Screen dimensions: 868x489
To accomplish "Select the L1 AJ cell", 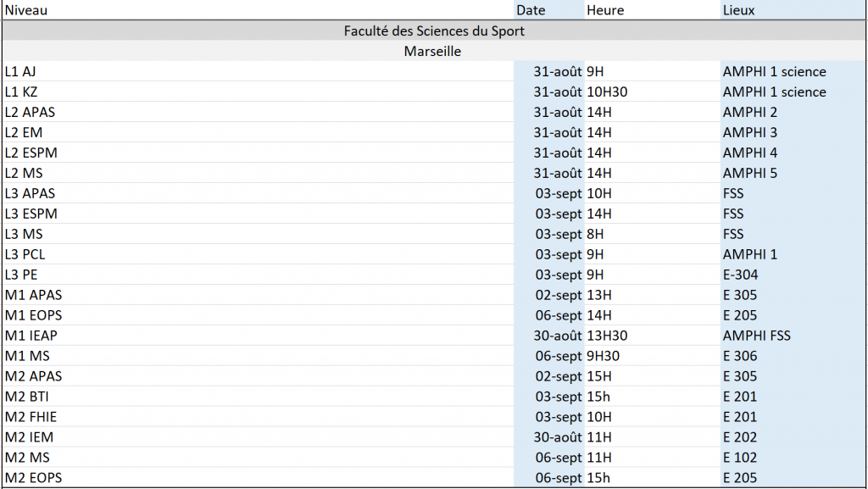I will point(258,71).
